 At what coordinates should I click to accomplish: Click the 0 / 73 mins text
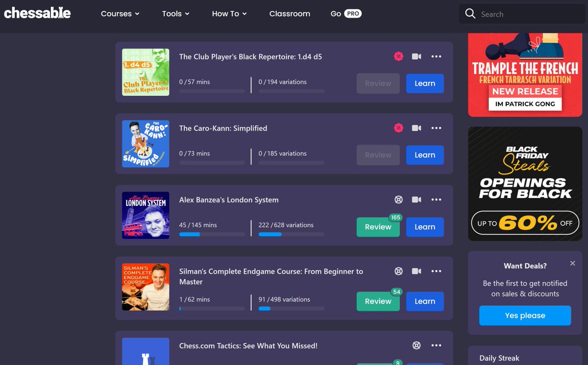(x=195, y=153)
